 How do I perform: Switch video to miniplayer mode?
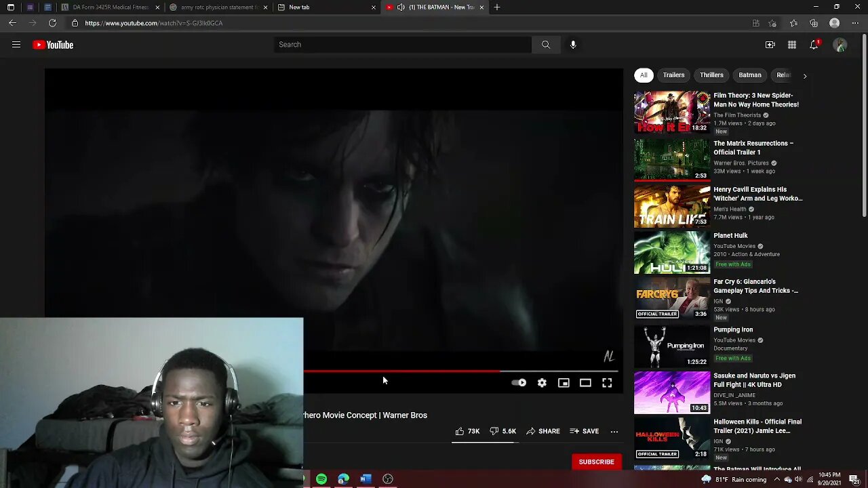pos(564,383)
